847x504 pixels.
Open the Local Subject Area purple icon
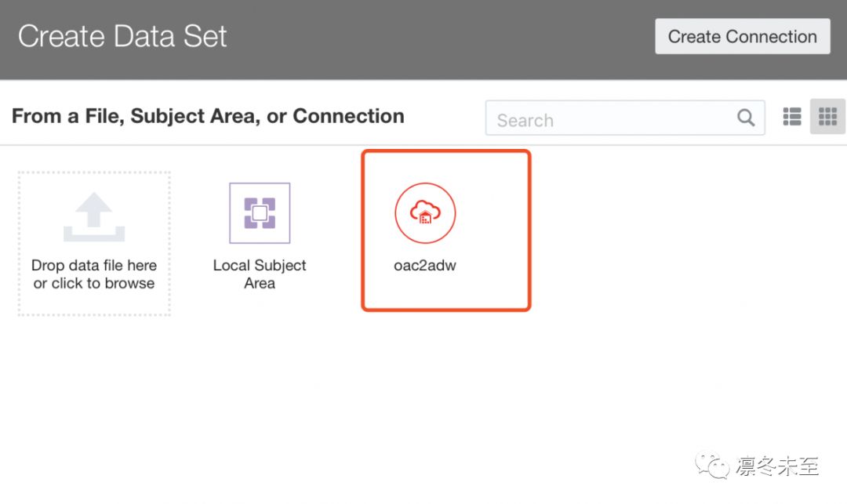pos(260,213)
